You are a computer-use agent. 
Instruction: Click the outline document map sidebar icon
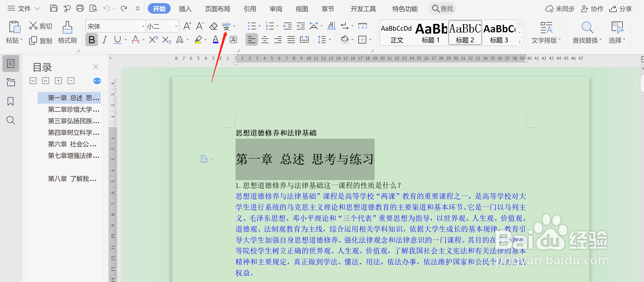[x=11, y=64]
